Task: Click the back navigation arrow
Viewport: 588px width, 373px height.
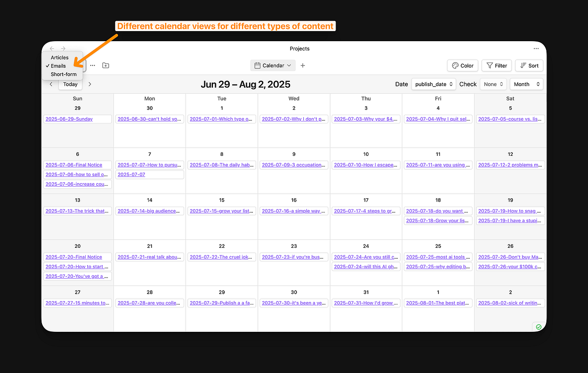Action: click(x=52, y=49)
